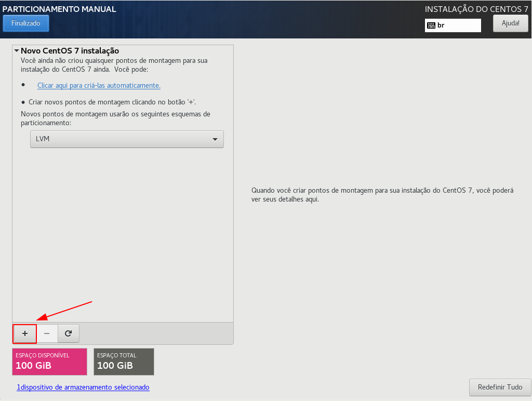
Task: Open the LVM partitioning scheme dropdown
Action: [x=127, y=139]
